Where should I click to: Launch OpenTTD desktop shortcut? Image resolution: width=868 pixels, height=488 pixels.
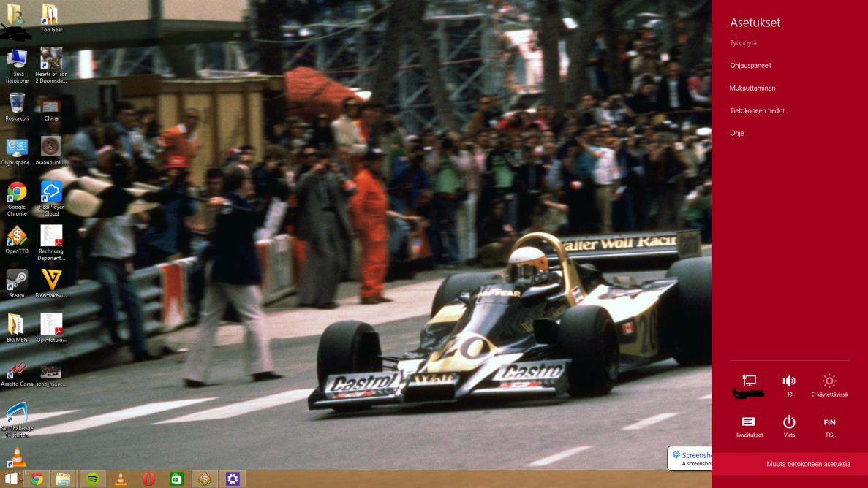pyautogui.click(x=17, y=240)
